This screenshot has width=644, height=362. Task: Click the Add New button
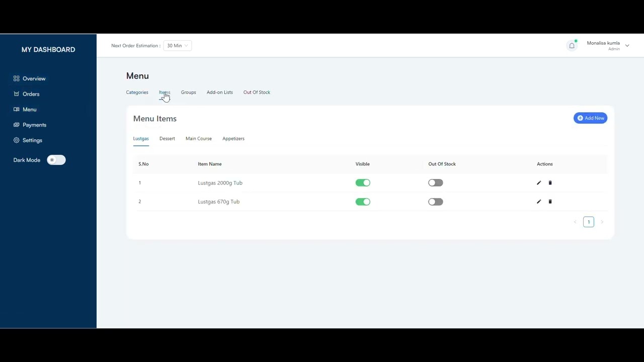590,118
